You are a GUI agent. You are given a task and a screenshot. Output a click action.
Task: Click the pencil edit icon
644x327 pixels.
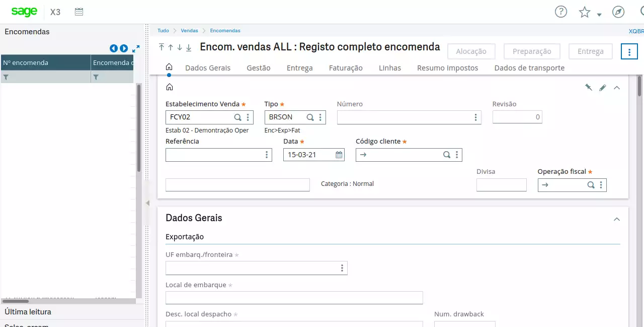[603, 87]
